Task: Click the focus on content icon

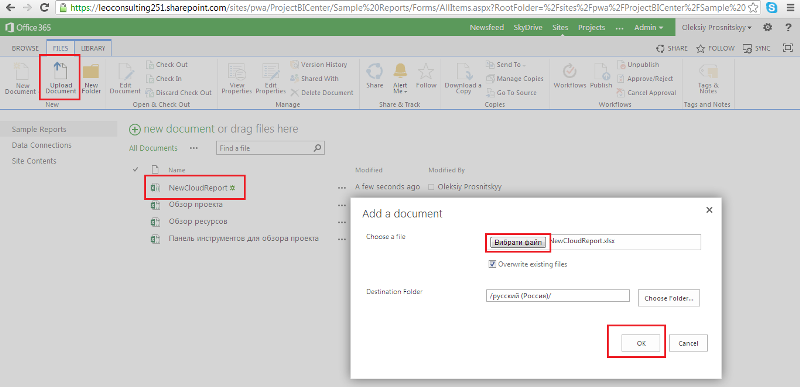Action: click(x=788, y=48)
